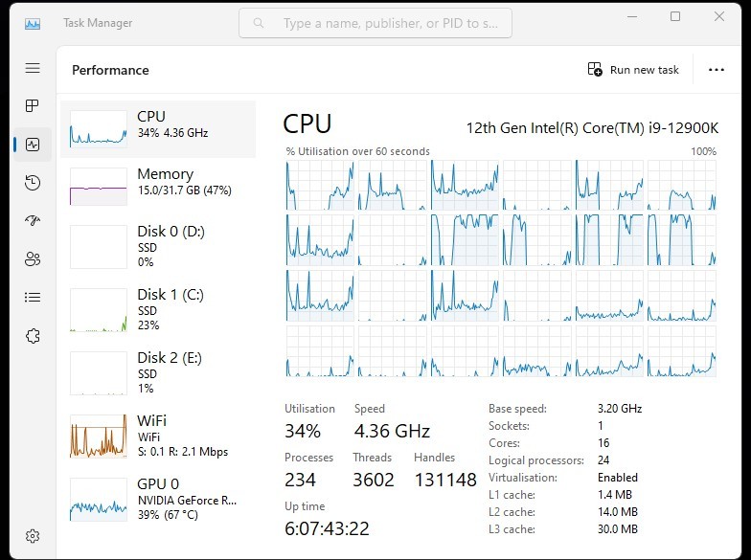Select Disk 1 (C:) item
The image size is (751, 560).
(158, 310)
